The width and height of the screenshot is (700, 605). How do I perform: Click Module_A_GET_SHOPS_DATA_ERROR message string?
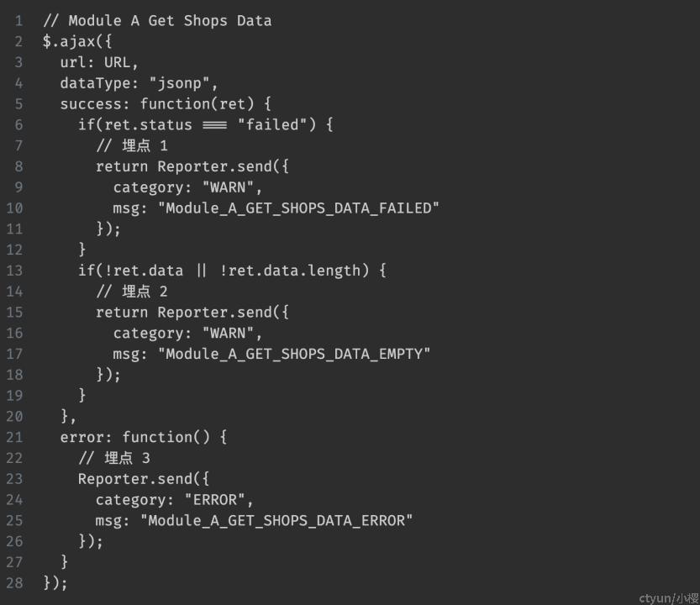pyautogui.click(x=276, y=521)
